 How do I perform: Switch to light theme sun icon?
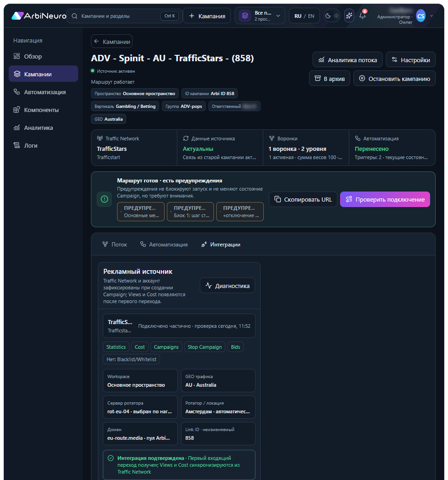pyautogui.click(x=336, y=16)
